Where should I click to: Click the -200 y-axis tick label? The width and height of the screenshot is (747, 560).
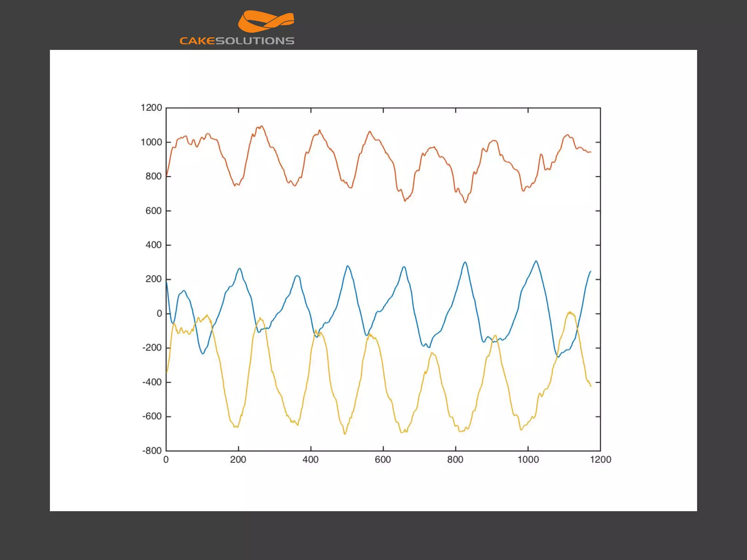point(152,348)
